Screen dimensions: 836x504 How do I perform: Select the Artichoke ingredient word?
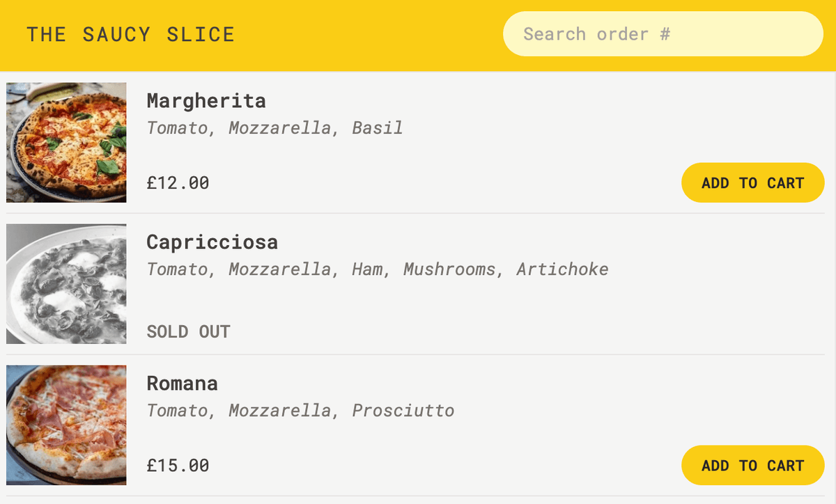coord(562,269)
